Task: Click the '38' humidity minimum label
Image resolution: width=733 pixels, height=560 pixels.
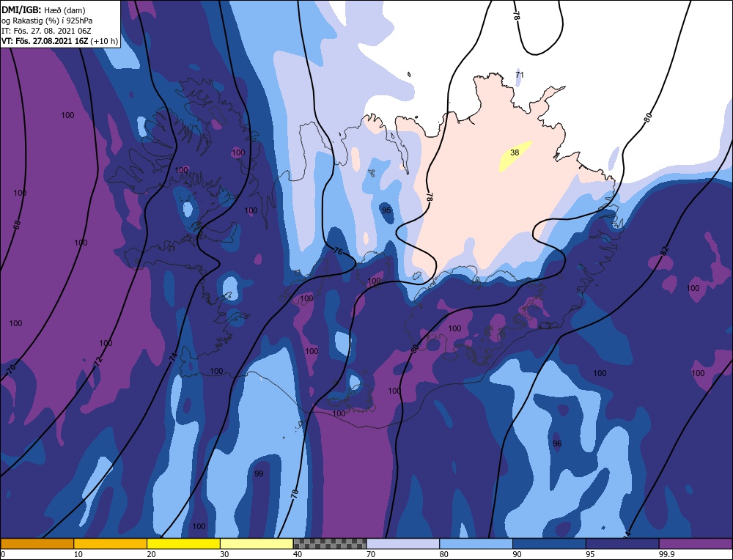Action: (515, 152)
